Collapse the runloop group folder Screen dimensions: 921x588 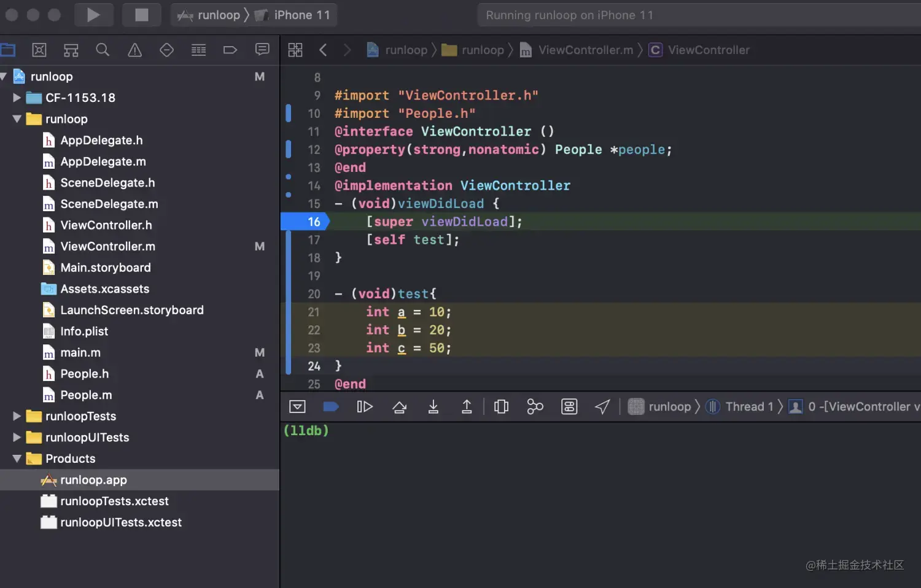[17, 119]
